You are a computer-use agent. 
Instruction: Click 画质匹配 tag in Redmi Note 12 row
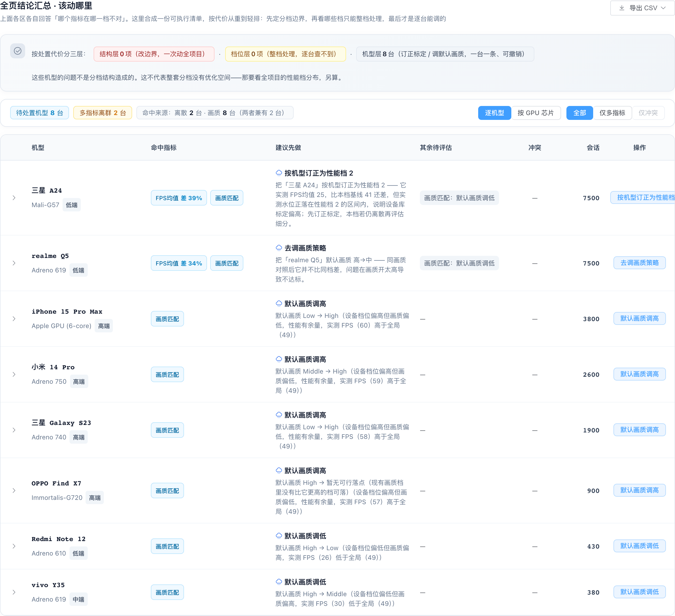pos(167,546)
